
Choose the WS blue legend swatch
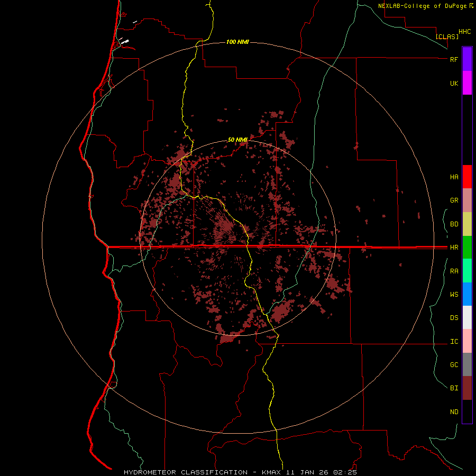click(x=467, y=294)
